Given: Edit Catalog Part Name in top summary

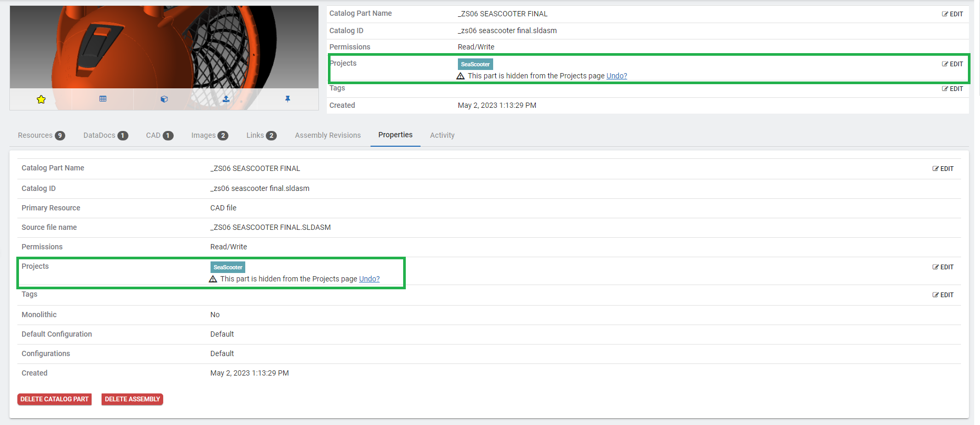Looking at the screenshot, I should (952, 14).
